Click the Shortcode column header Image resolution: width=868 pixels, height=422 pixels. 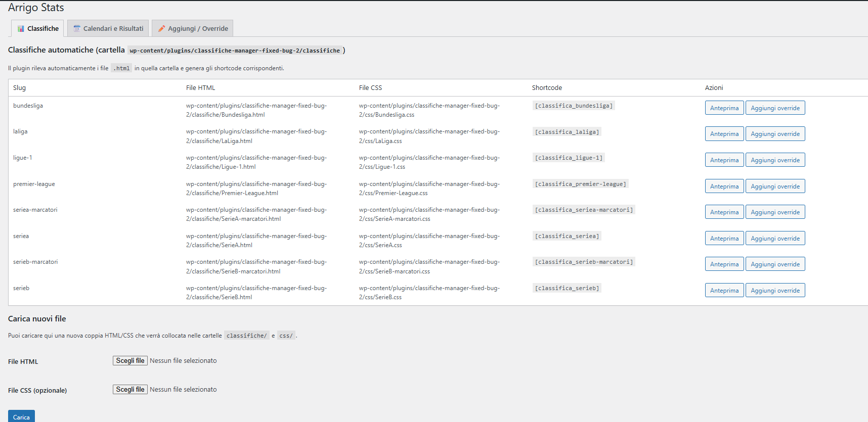(547, 88)
